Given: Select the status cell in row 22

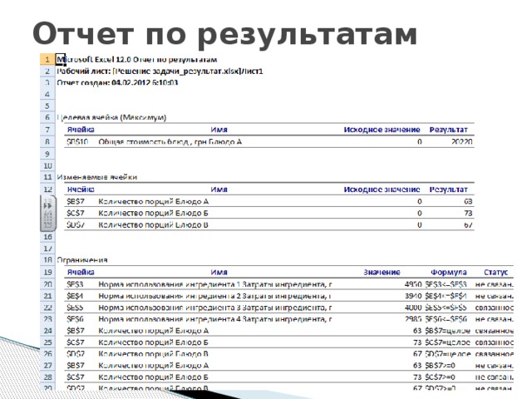Looking at the screenshot, I should click(x=495, y=308).
